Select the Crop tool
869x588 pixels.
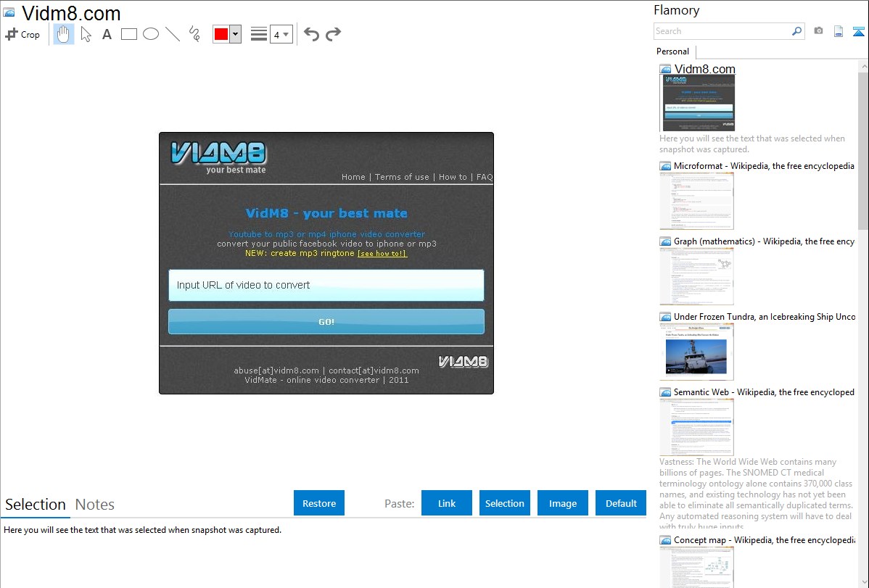(x=22, y=34)
